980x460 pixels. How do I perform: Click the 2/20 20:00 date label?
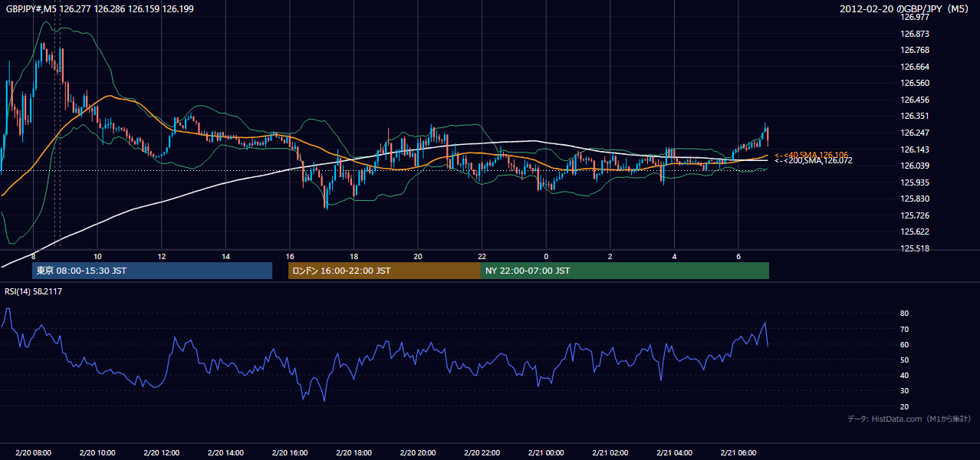point(418,453)
